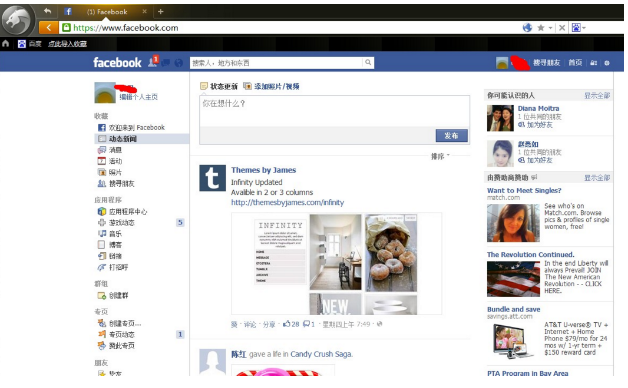Viewport: 628px width, 388px height.
Task: Click the browser home icon
Action: [x=6, y=44]
